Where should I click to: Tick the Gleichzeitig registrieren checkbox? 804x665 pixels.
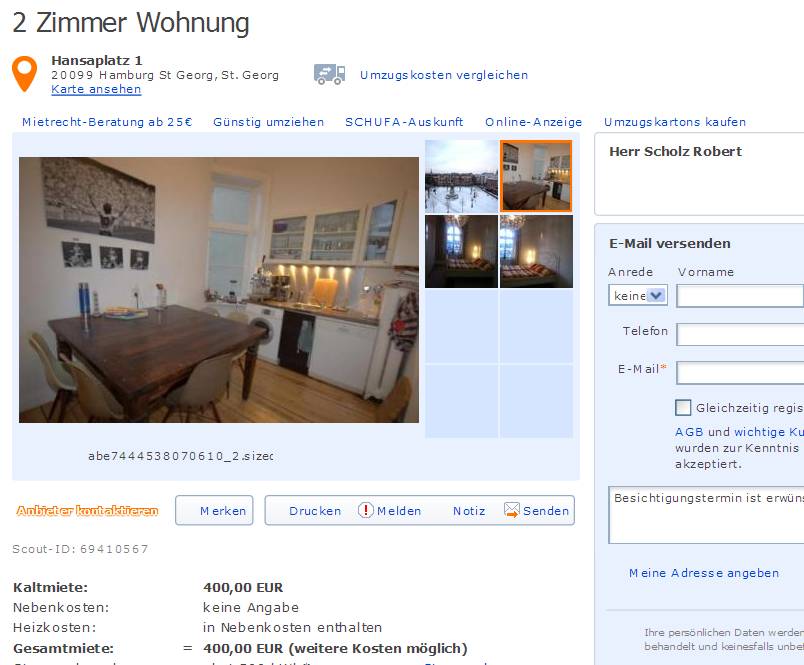683,408
